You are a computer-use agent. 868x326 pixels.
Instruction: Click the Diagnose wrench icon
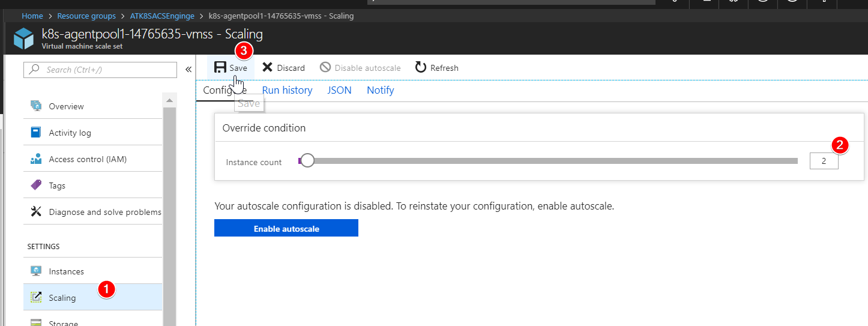pos(36,212)
